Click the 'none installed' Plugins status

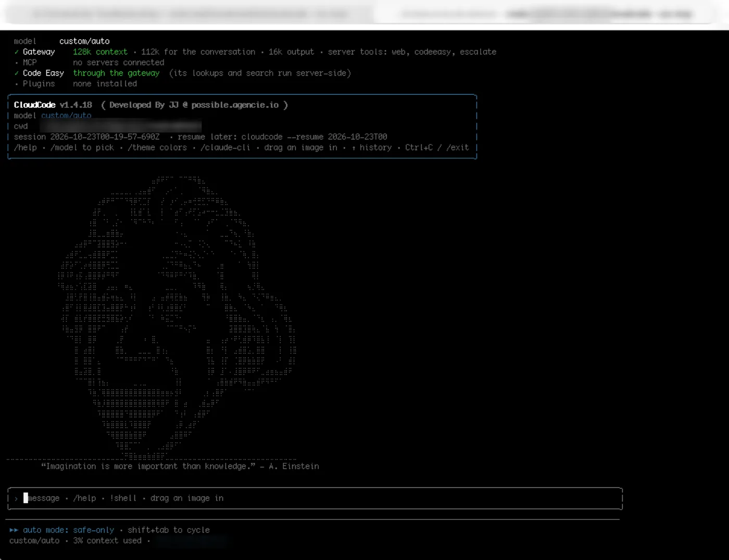coord(105,84)
